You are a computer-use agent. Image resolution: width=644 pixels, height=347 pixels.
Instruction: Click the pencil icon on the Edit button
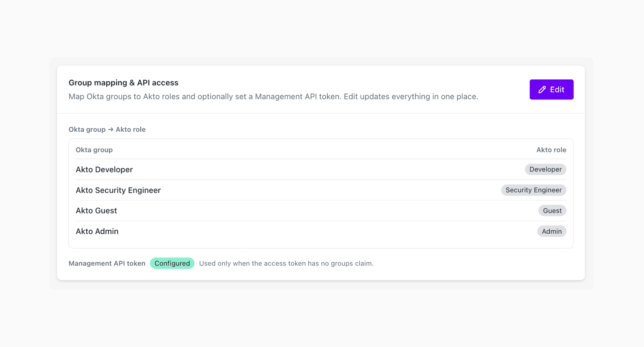pyautogui.click(x=542, y=89)
